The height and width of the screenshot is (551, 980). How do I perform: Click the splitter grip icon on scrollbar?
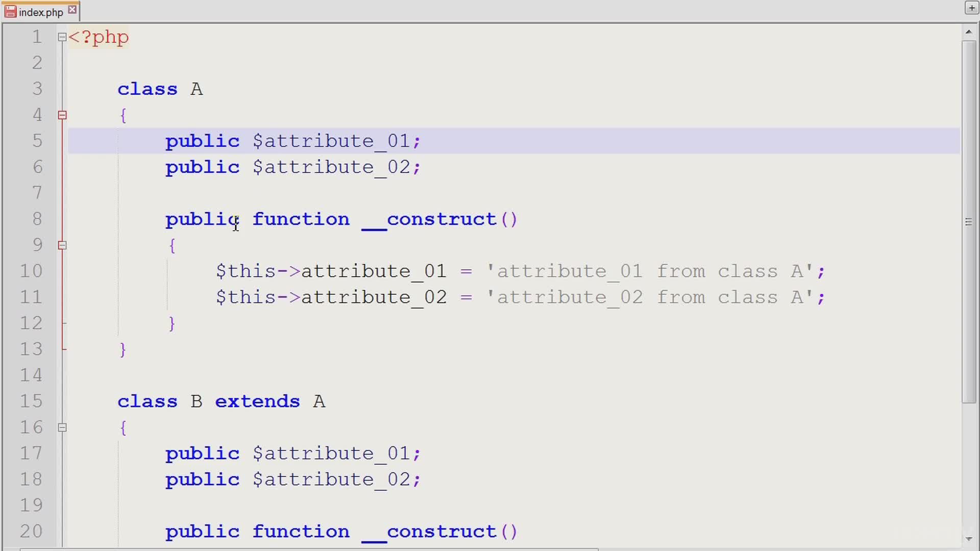[x=968, y=222]
